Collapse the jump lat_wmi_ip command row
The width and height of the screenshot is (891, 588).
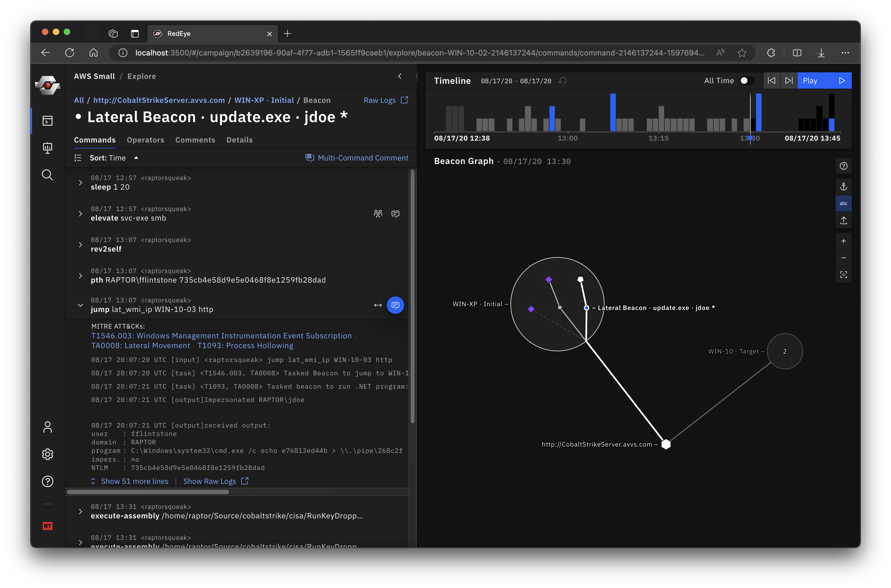[80, 305]
